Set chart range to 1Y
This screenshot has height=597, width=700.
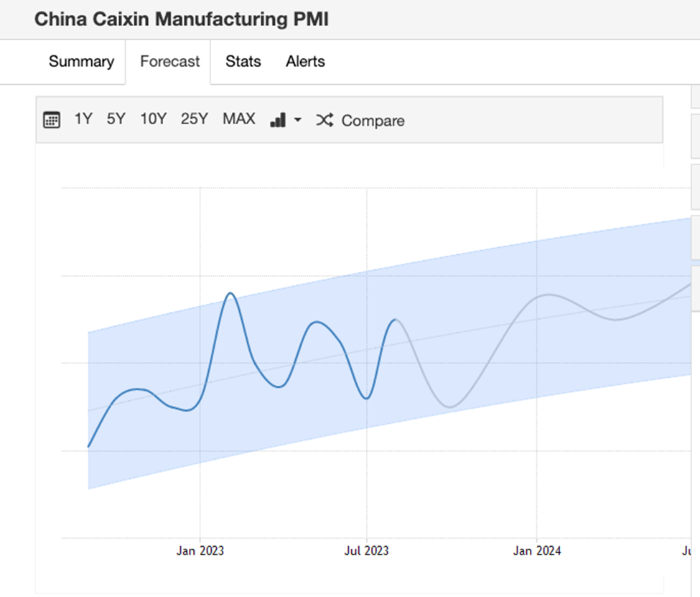pyautogui.click(x=83, y=119)
